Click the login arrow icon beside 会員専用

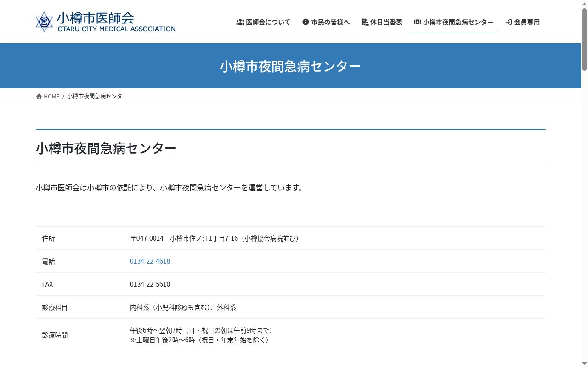click(x=509, y=22)
